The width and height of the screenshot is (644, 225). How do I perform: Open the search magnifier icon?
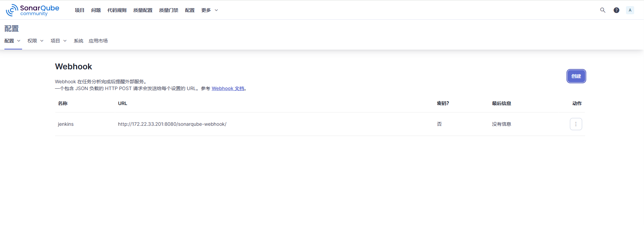click(603, 10)
